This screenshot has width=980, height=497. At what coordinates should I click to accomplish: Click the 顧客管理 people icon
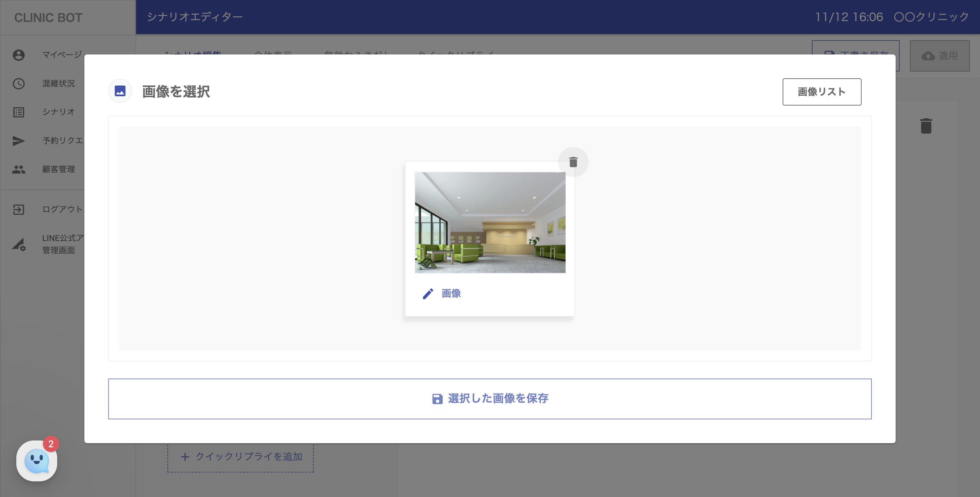(x=19, y=169)
